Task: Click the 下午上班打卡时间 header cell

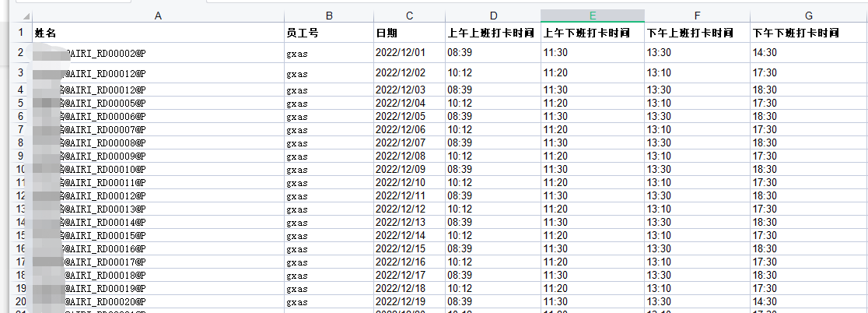Action: tap(698, 33)
